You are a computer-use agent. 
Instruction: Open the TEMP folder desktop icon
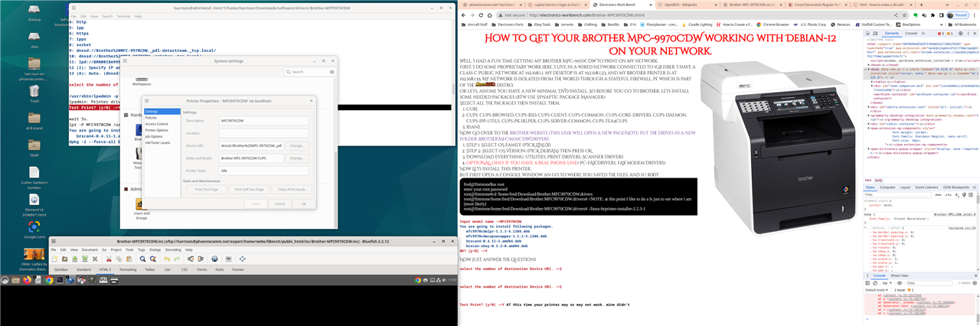[34, 145]
